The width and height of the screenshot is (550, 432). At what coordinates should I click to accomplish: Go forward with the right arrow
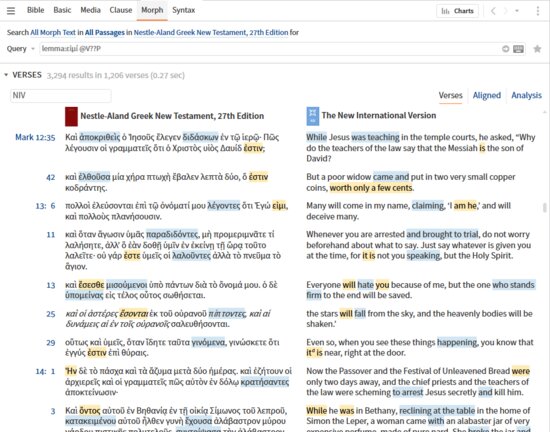[505, 11]
